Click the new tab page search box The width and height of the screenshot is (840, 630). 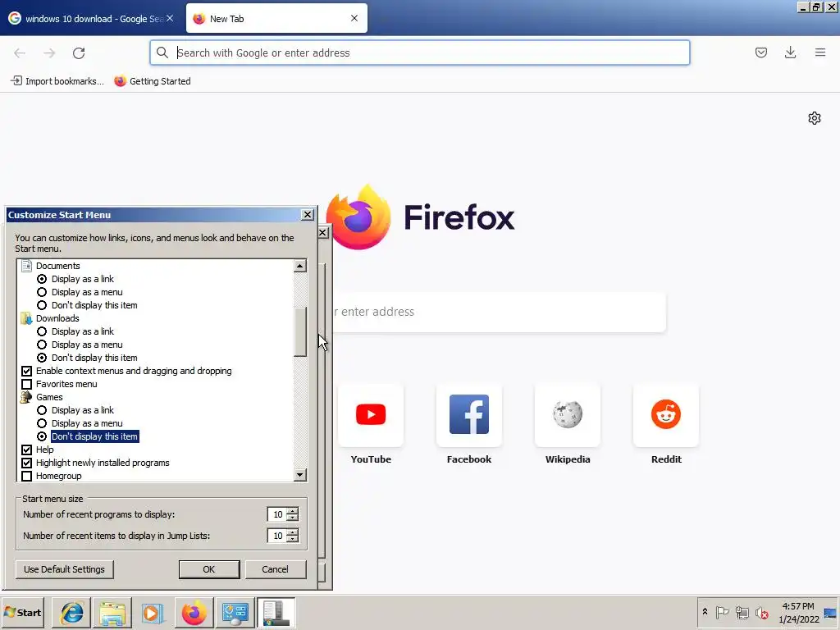click(x=500, y=312)
